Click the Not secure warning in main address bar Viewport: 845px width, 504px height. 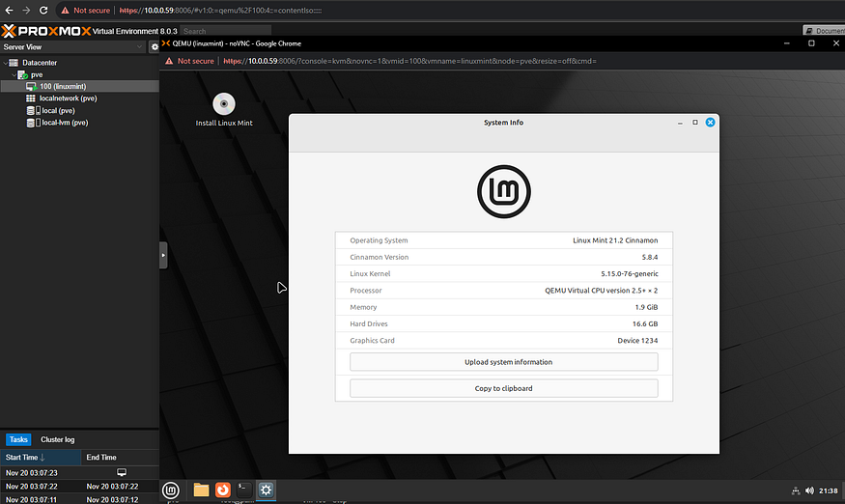pyautogui.click(x=85, y=11)
